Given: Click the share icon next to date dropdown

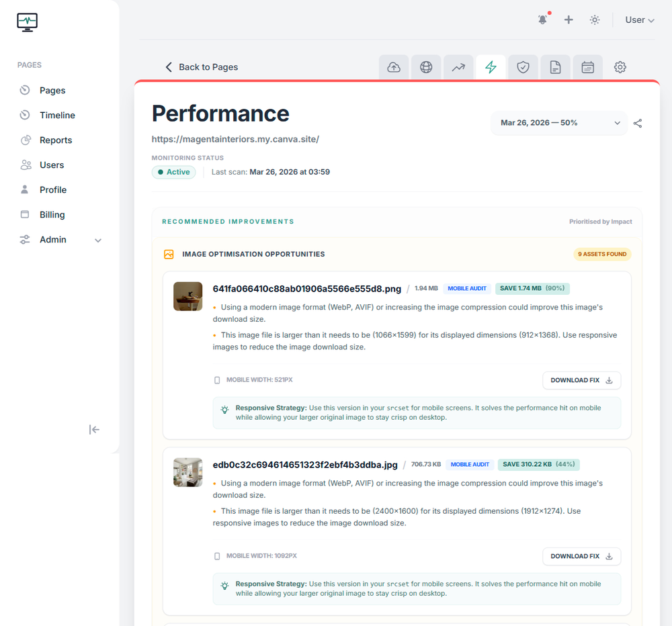Looking at the screenshot, I should [637, 123].
